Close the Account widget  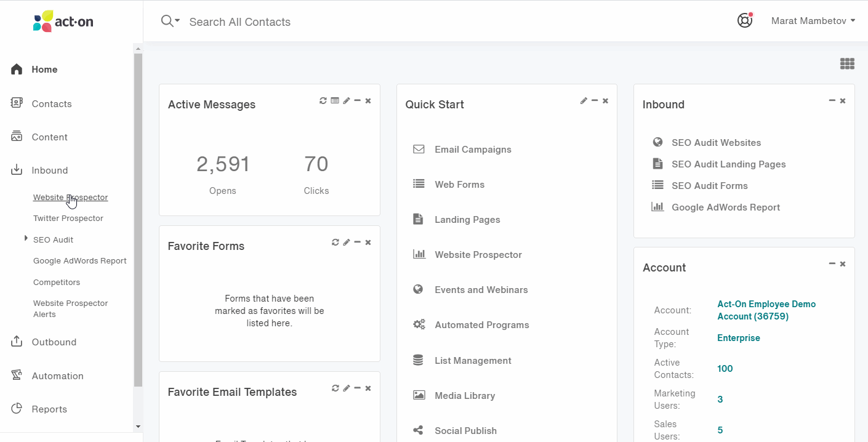point(843,263)
